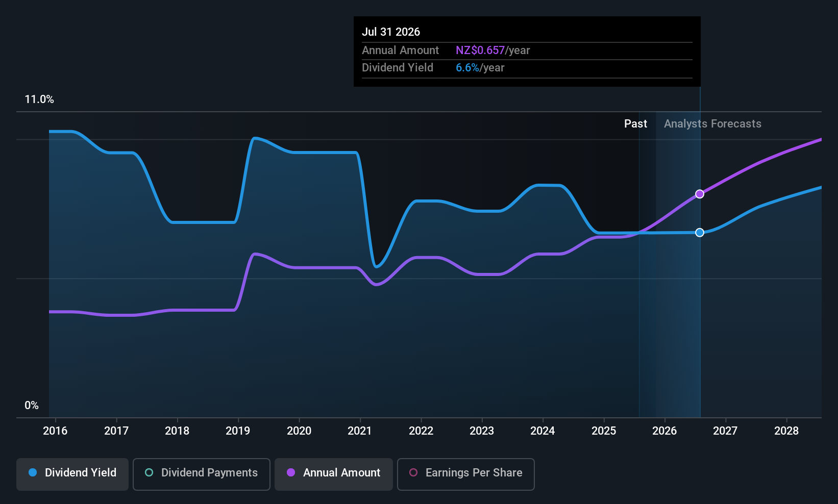Click the 2016 x-axis label
This screenshot has height=504, width=838.
click(55, 431)
